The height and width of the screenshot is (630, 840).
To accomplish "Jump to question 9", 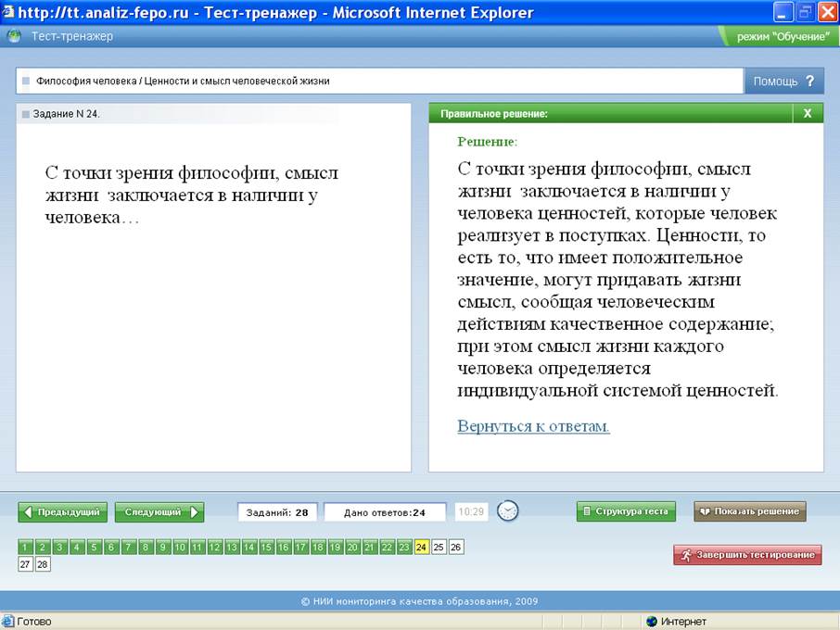I will tap(163, 547).
